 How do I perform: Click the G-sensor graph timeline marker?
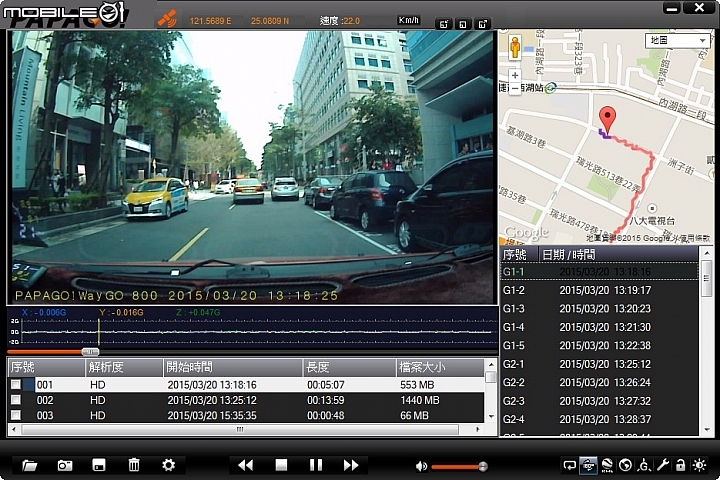pyautogui.click(x=98, y=332)
